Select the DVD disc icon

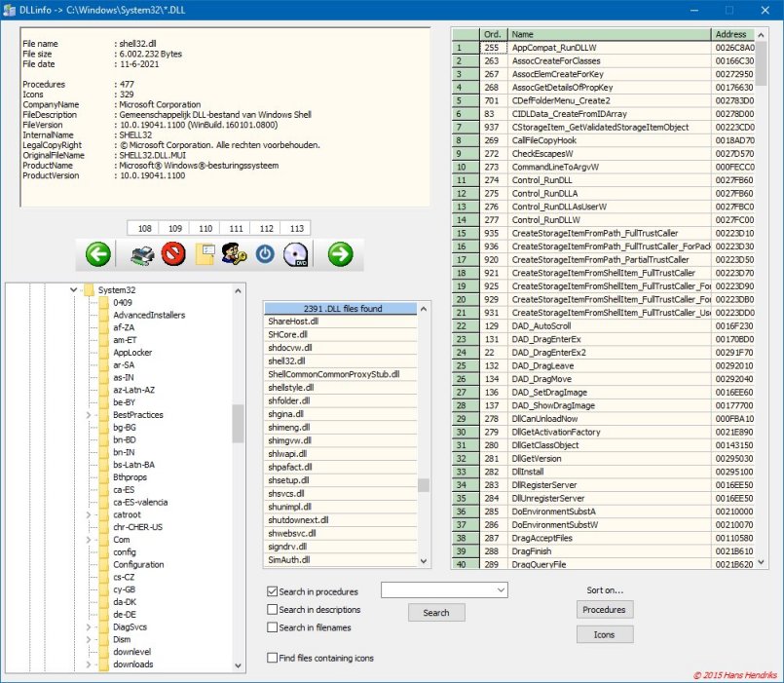pos(295,254)
